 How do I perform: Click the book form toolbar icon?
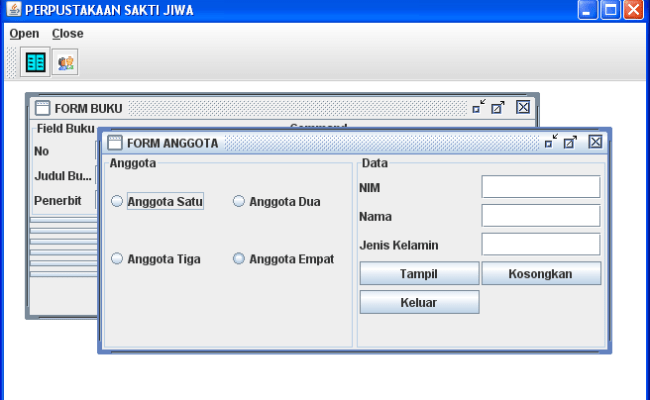coord(35,62)
